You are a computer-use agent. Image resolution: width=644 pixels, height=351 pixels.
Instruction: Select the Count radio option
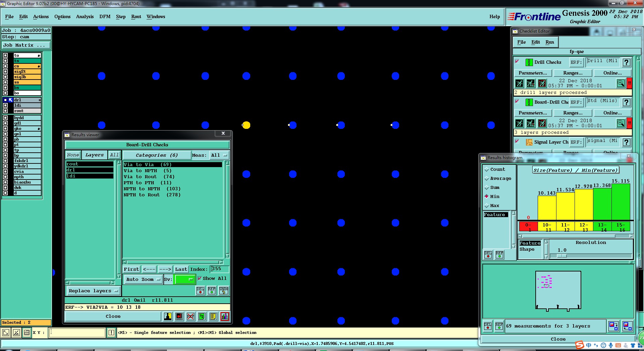coord(487,169)
